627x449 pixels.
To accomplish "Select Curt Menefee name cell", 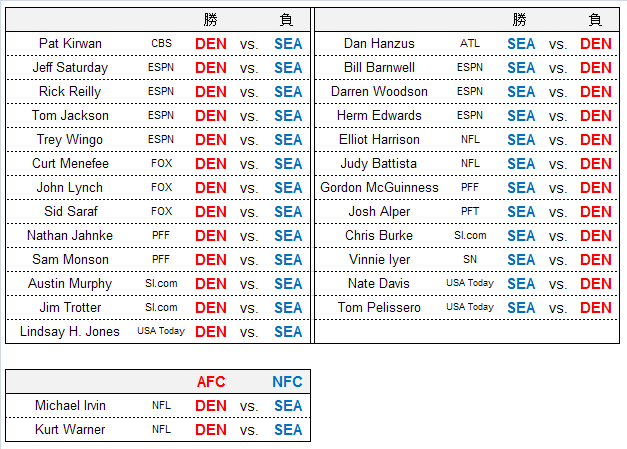I will pos(70,164).
